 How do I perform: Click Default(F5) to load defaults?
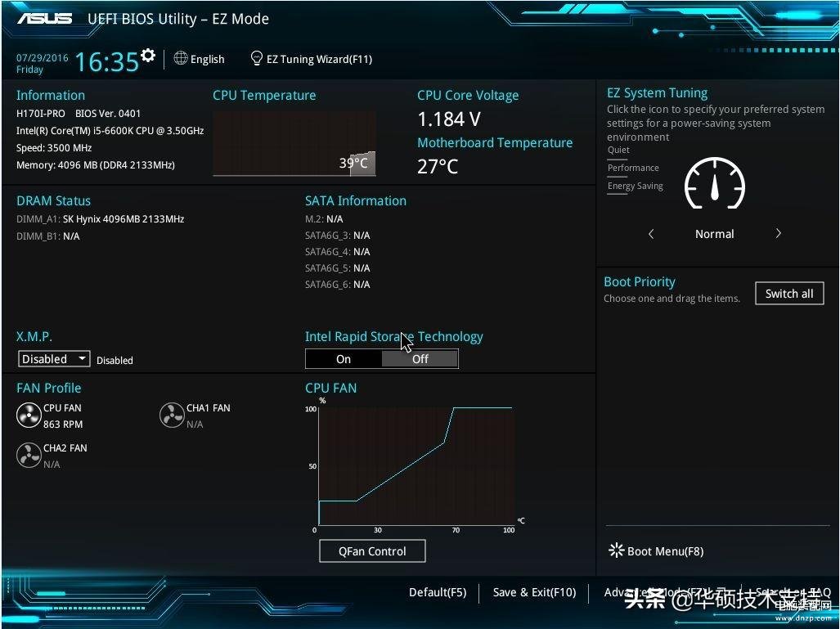tap(438, 592)
